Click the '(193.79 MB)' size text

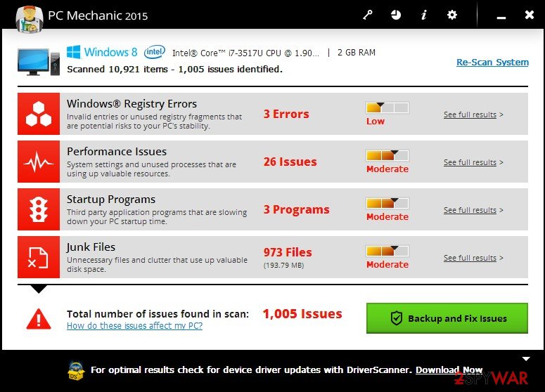[x=283, y=266]
